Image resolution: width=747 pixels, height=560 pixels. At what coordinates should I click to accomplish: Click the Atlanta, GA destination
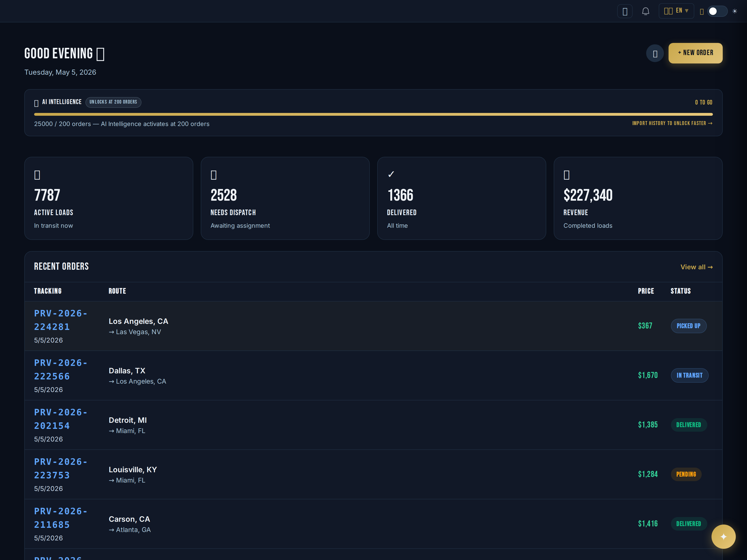(x=130, y=530)
